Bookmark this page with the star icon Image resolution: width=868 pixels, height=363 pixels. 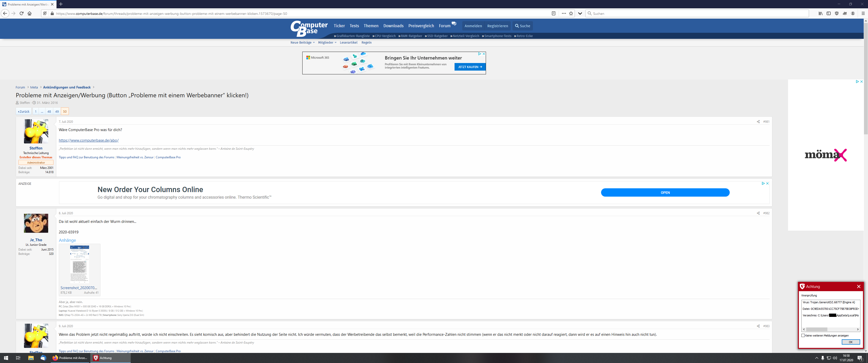pos(571,13)
